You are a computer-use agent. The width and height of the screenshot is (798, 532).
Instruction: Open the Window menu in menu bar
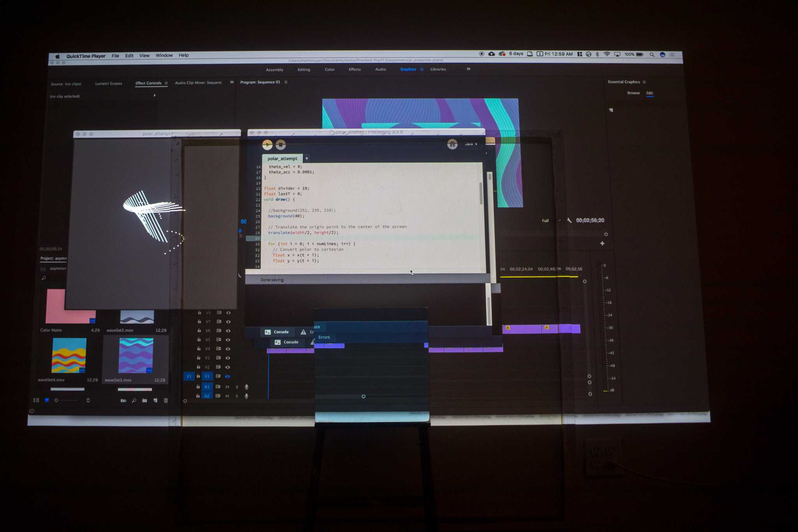[164, 55]
